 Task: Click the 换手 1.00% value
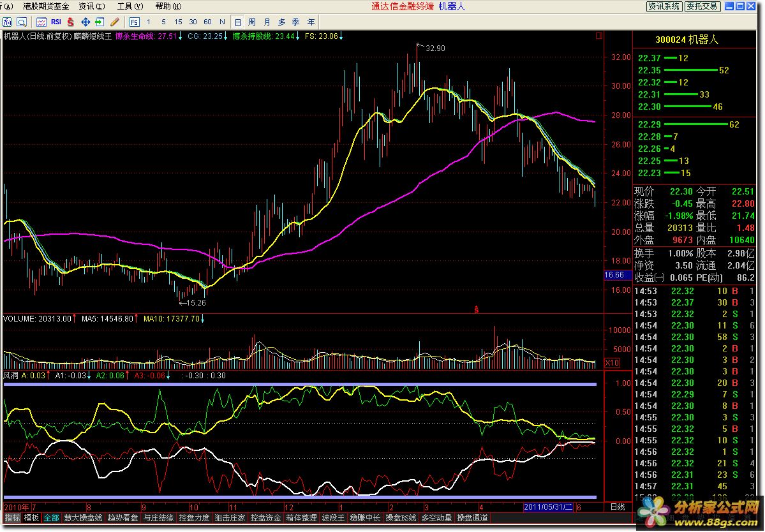pos(680,254)
